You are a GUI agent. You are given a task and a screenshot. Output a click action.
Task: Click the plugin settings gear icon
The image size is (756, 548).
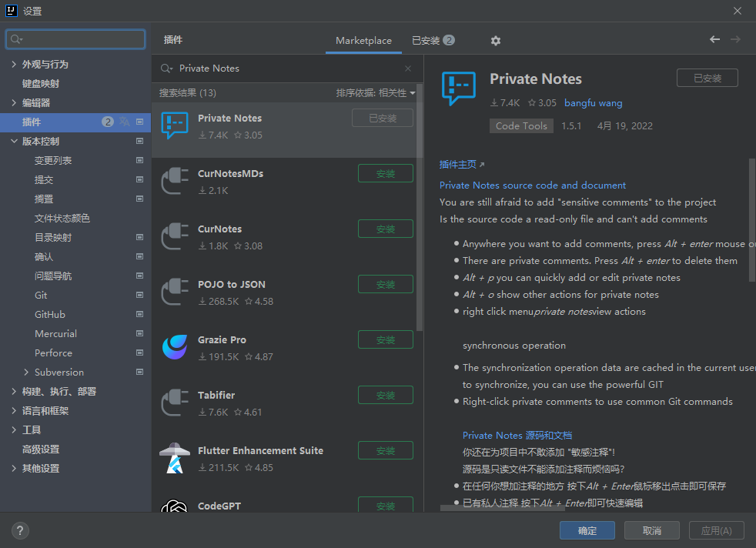click(x=495, y=41)
